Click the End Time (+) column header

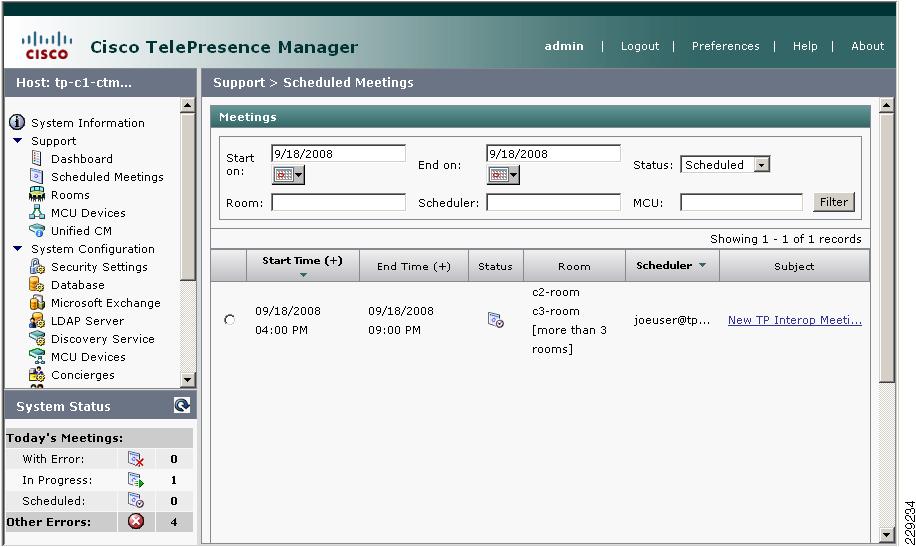(414, 266)
